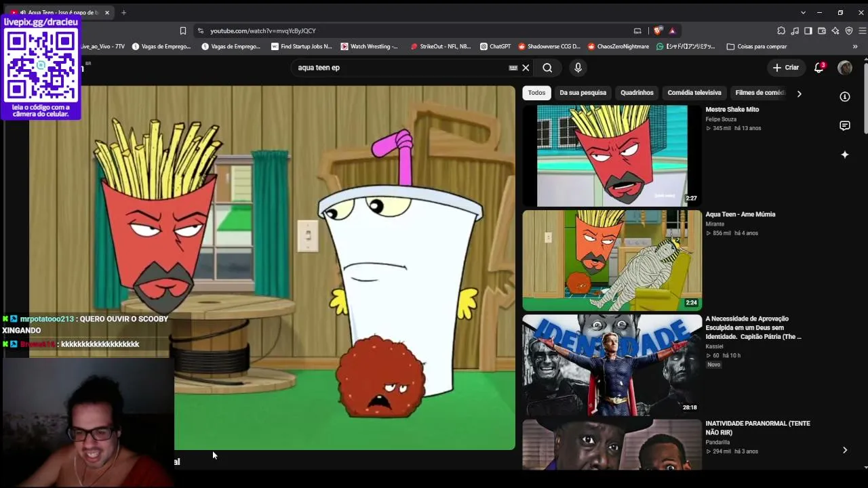
Task: Open the Brave Rewards triangle icon
Action: click(672, 30)
